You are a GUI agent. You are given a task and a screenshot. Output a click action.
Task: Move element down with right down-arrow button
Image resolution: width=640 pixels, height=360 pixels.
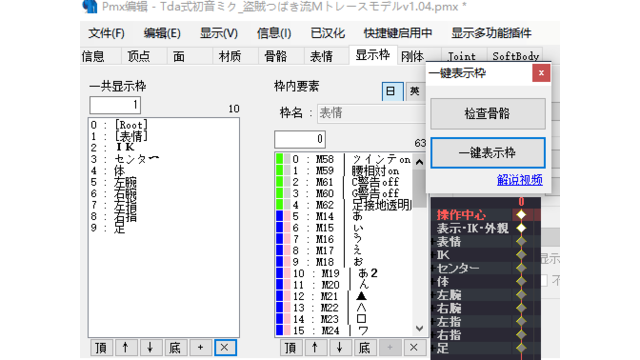tap(340, 348)
